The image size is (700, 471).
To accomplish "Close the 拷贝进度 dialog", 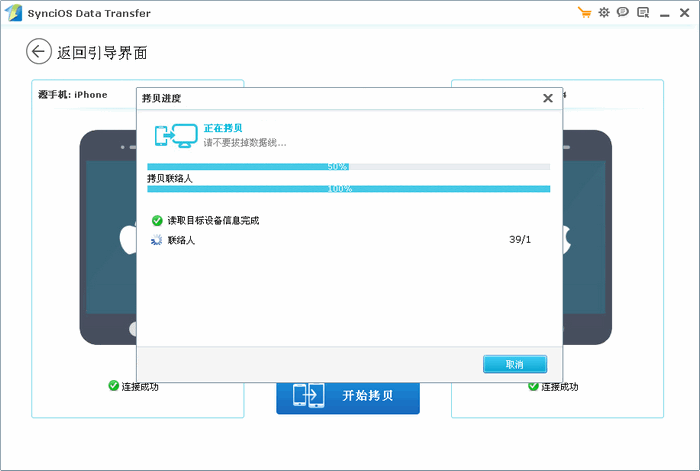I will point(548,98).
